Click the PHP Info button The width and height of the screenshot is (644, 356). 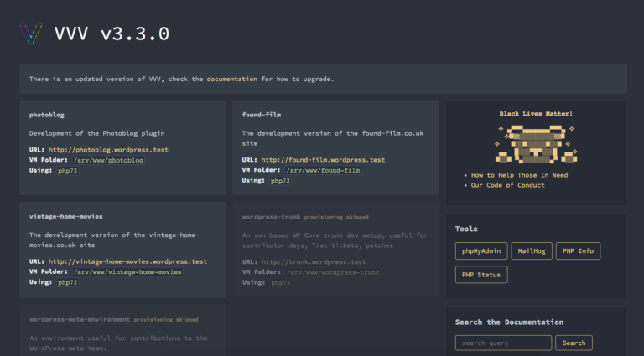click(x=578, y=251)
